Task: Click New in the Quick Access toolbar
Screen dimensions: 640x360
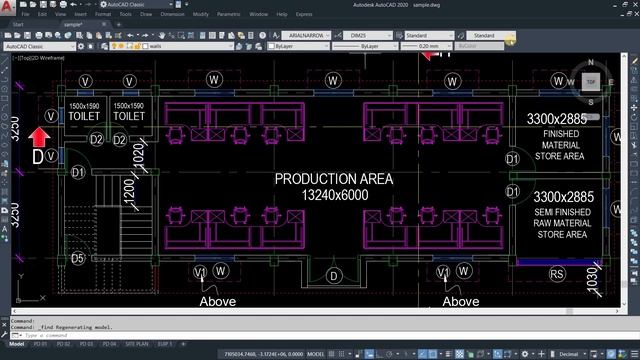Action: tap(23, 4)
